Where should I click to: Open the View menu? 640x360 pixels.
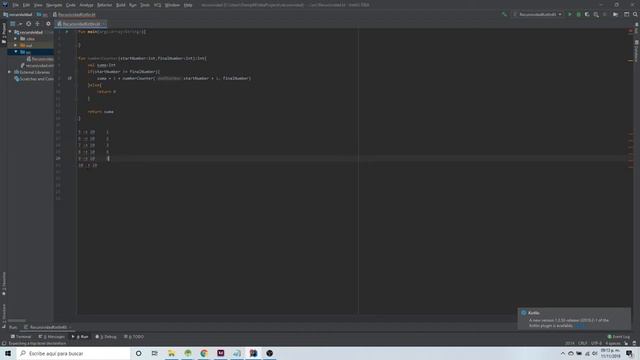[38, 5]
